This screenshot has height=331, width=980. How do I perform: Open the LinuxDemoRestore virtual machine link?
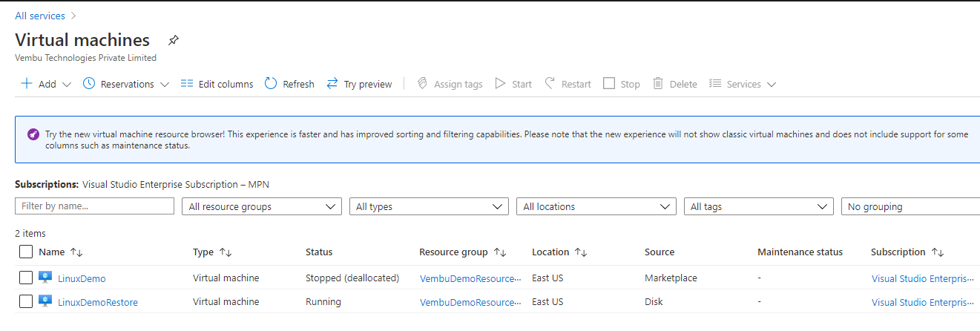click(98, 302)
